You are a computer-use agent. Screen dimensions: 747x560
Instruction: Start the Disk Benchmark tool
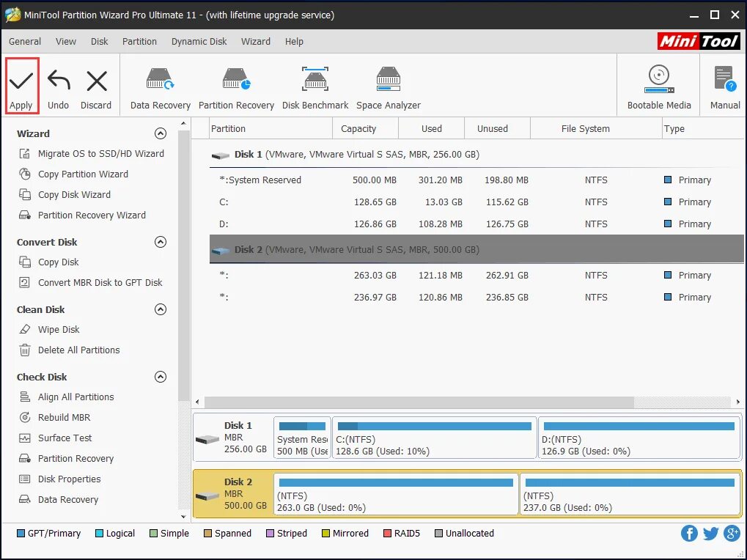click(315, 89)
